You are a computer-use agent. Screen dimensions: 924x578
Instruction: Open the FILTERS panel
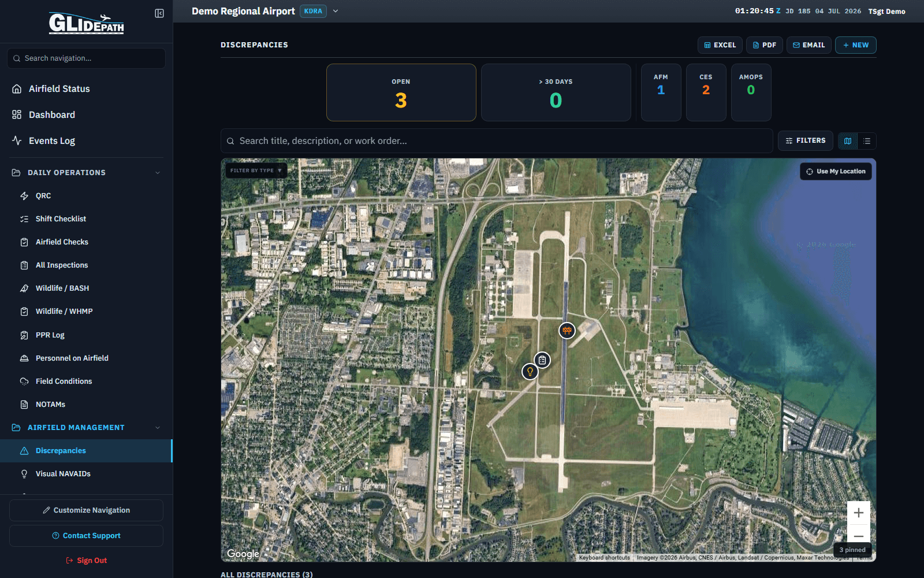806,140
